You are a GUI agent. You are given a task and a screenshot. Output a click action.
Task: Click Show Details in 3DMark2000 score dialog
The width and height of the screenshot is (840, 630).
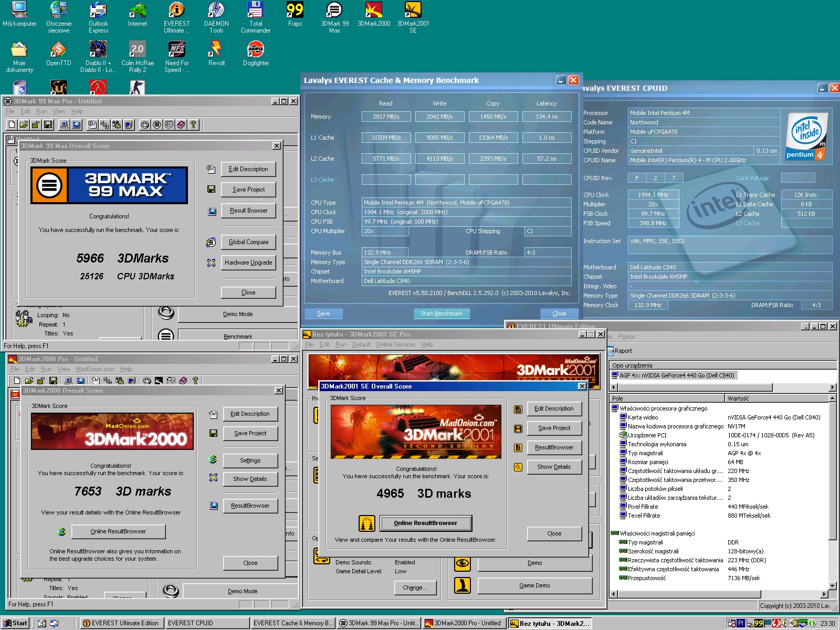pos(250,479)
